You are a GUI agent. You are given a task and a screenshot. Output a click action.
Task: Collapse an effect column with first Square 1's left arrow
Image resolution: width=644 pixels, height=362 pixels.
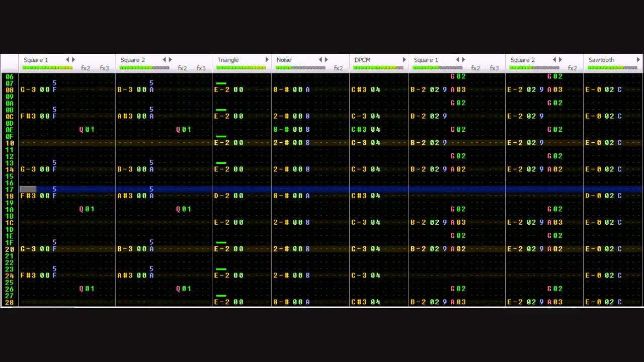click(x=67, y=60)
